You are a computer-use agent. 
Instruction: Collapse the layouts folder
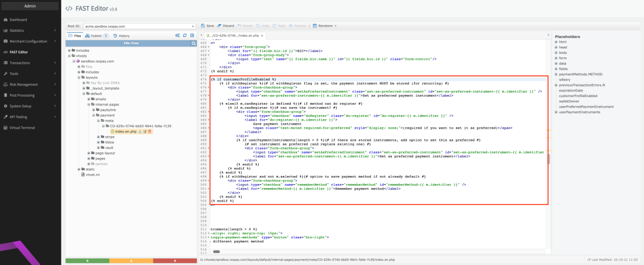(79, 77)
